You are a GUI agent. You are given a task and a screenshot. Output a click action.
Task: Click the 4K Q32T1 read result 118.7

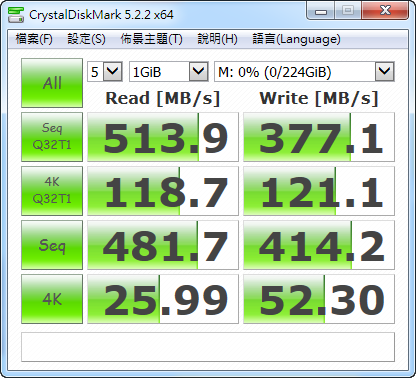(x=163, y=191)
